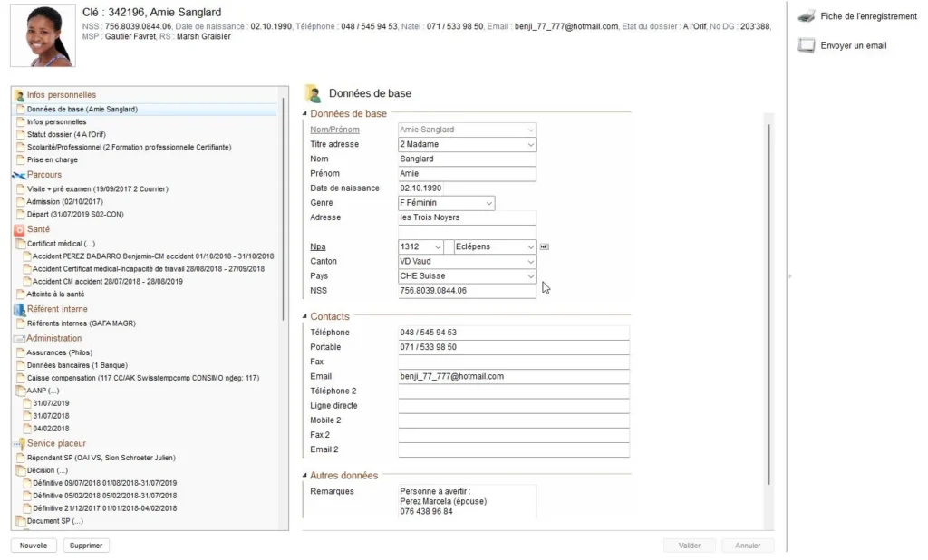The image size is (928, 560).
Task: Click the Valider button
Action: (x=690, y=546)
